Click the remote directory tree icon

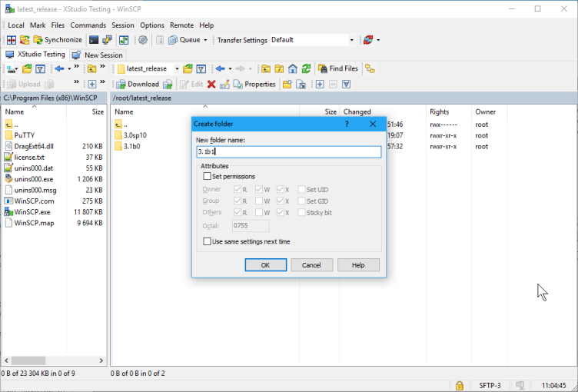pyautogui.click(x=370, y=69)
